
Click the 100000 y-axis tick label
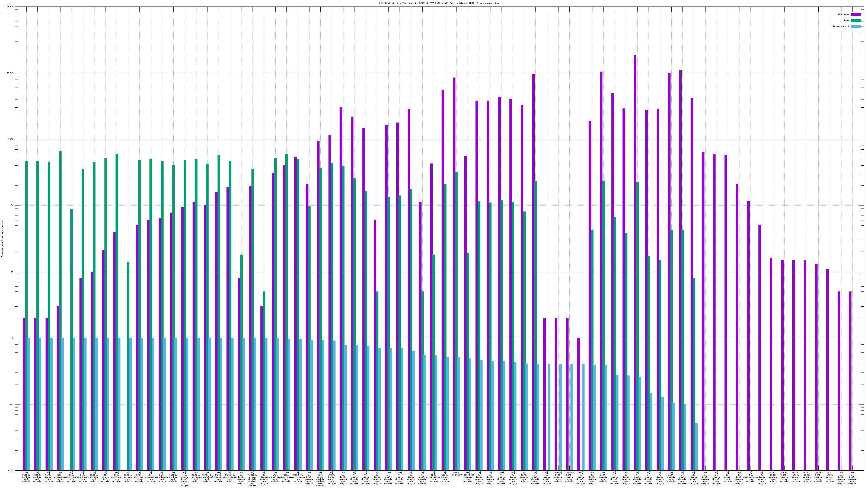pyautogui.click(x=10, y=7)
